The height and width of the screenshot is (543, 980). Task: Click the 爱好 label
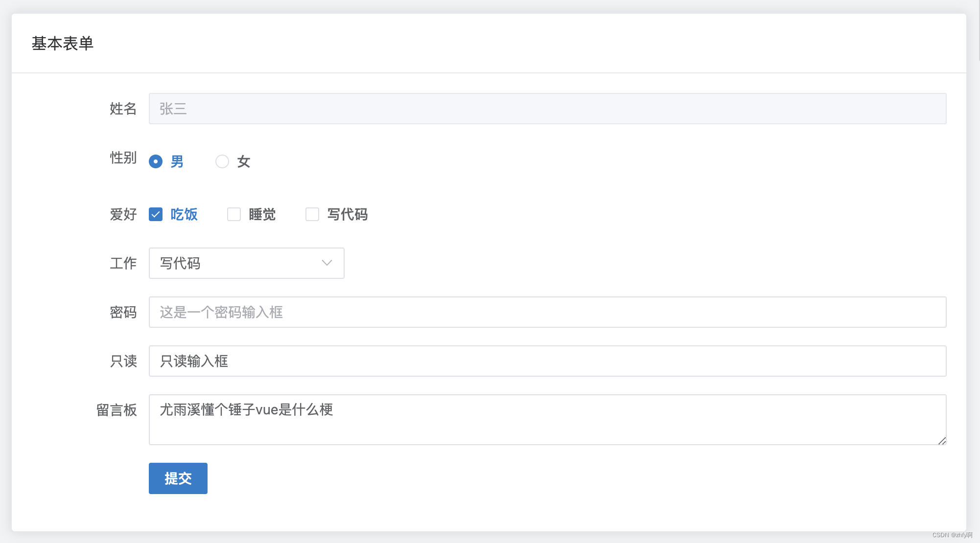[123, 214]
